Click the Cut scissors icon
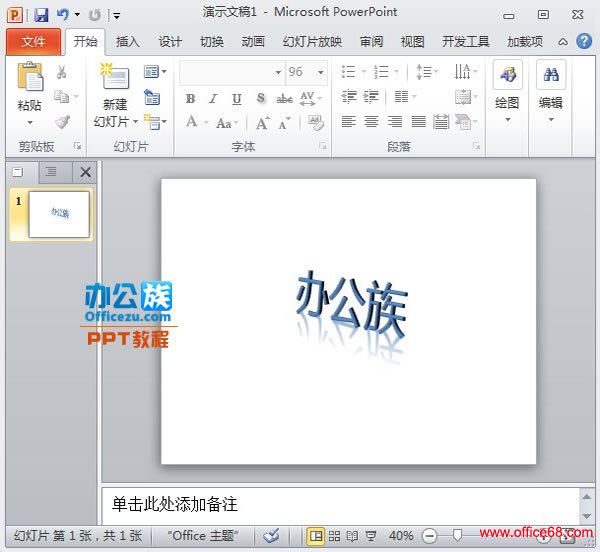Screen dimensions: 600x552 click(62, 72)
